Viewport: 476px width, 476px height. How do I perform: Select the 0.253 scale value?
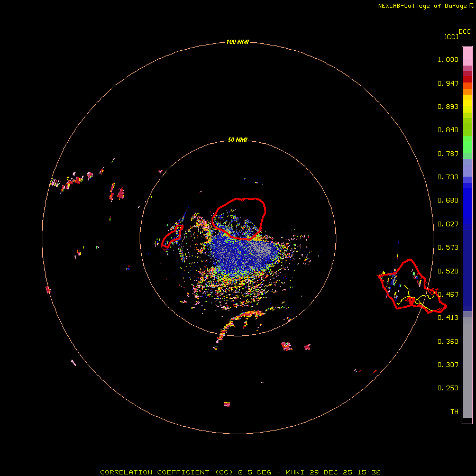(448, 388)
